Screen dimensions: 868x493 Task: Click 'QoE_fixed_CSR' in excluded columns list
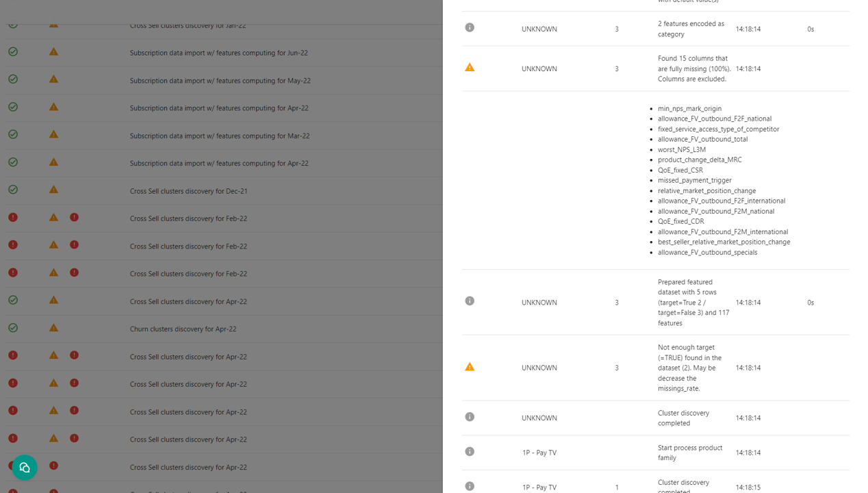pyautogui.click(x=680, y=170)
